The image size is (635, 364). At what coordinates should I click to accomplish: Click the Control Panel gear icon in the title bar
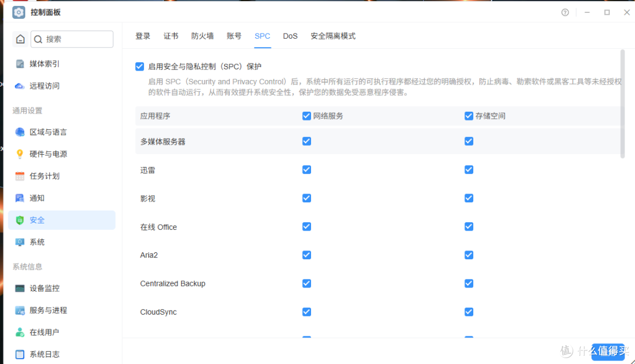click(x=19, y=12)
